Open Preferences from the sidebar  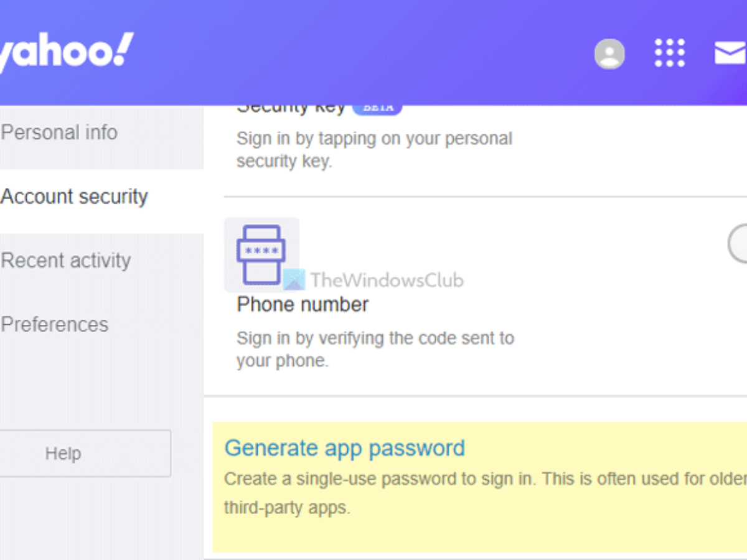(55, 324)
